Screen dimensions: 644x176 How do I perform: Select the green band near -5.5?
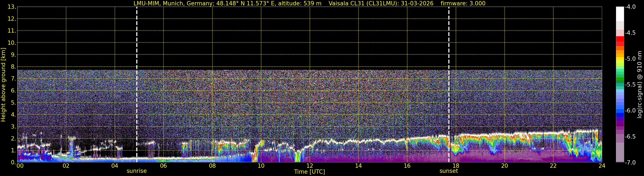(x=620, y=80)
